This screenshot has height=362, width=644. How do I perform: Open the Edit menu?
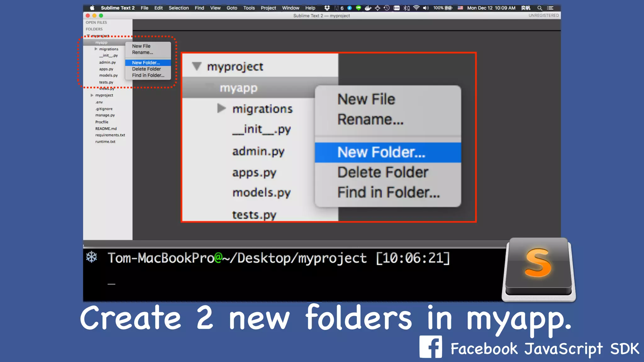pyautogui.click(x=158, y=8)
